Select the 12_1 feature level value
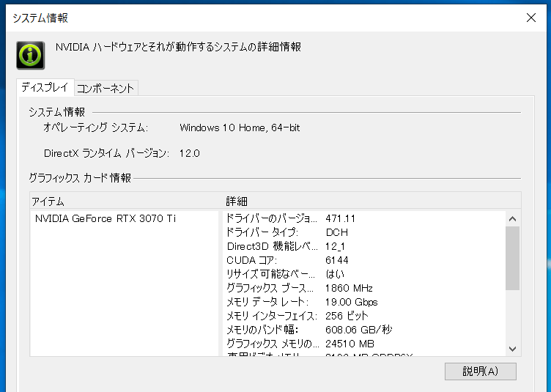This screenshot has height=392, width=551. (335, 246)
